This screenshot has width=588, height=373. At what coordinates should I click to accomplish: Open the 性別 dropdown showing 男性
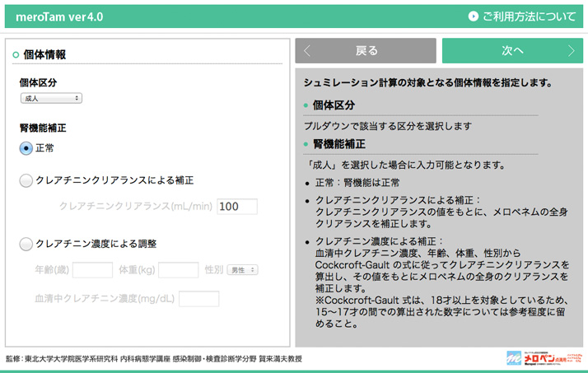(243, 269)
